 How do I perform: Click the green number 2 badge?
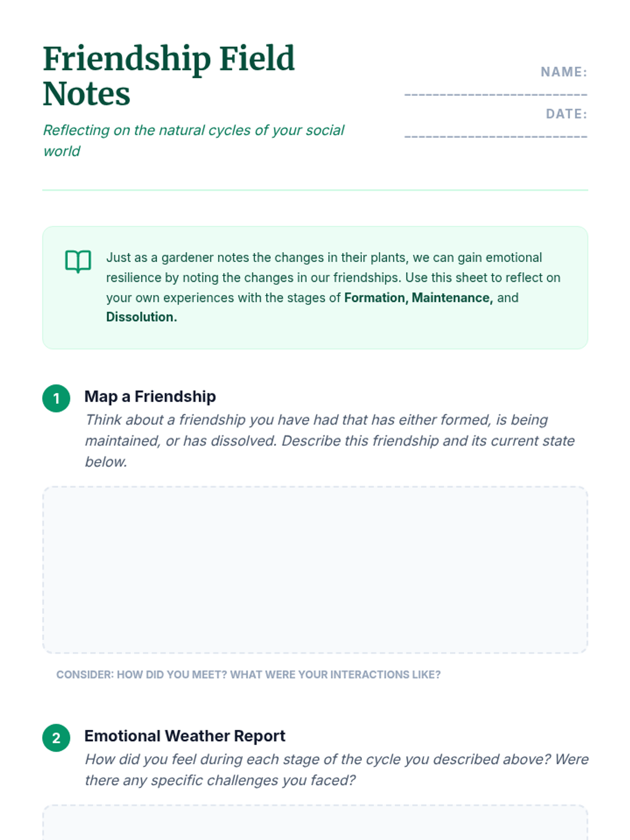pyautogui.click(x=56, y=738)
